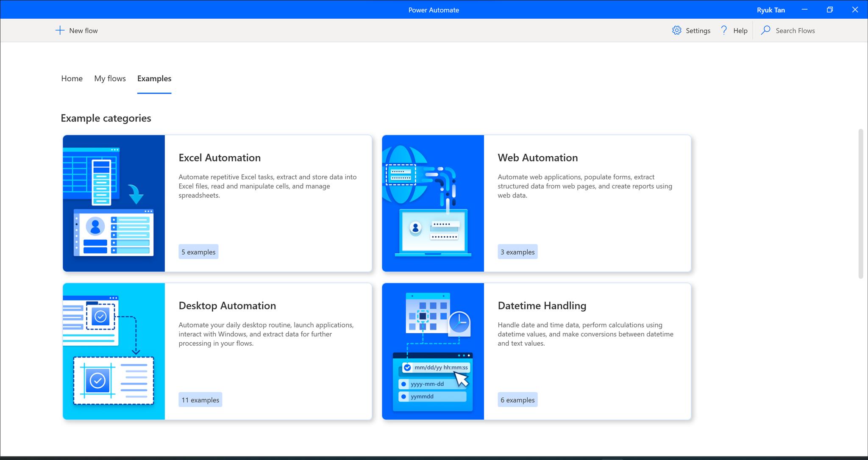Viewport: 868px width, 460px height.
Task: Click the Ryuk Tan account name
Action: tap(771, 10)
